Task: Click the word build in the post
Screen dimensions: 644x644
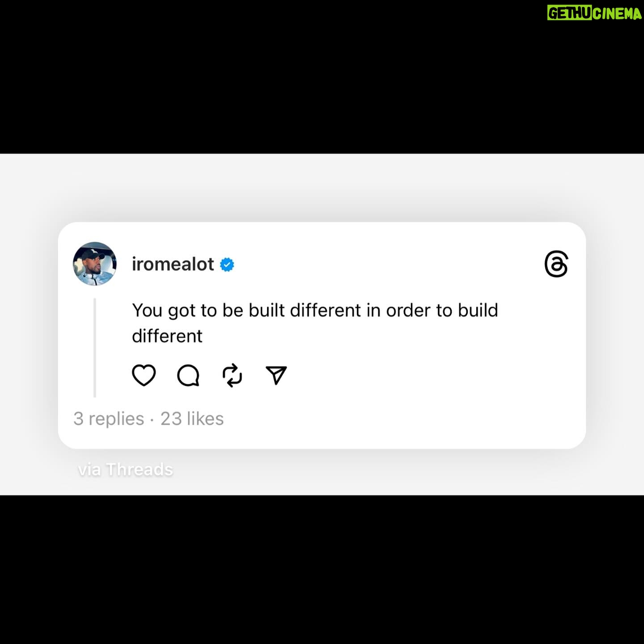Action: (x=478, y=310)
